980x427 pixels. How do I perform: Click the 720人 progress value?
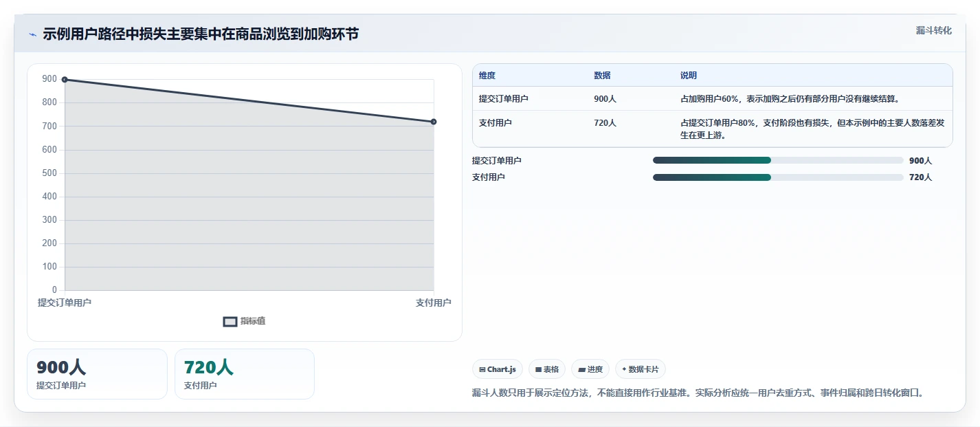tap(920, 177)
